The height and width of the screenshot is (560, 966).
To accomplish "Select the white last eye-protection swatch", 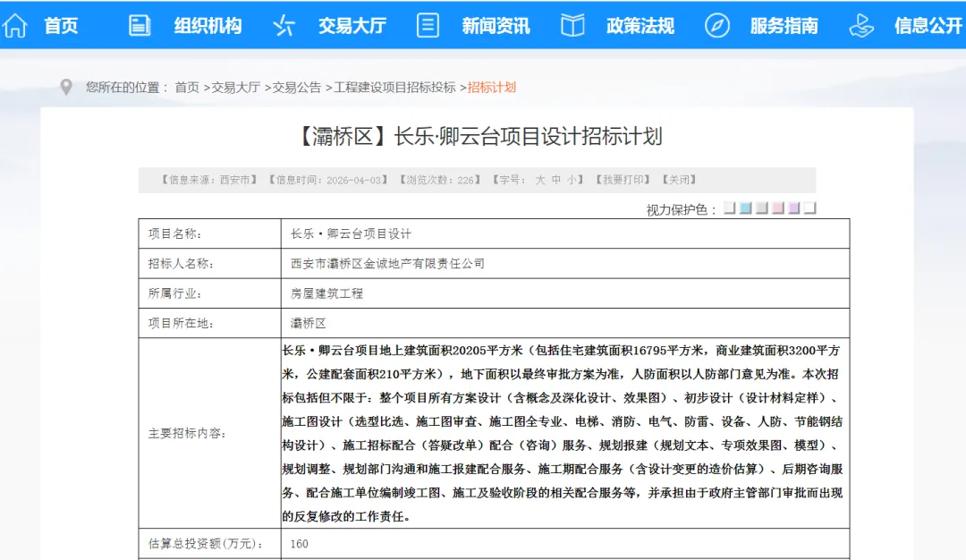I will point(810,208).
